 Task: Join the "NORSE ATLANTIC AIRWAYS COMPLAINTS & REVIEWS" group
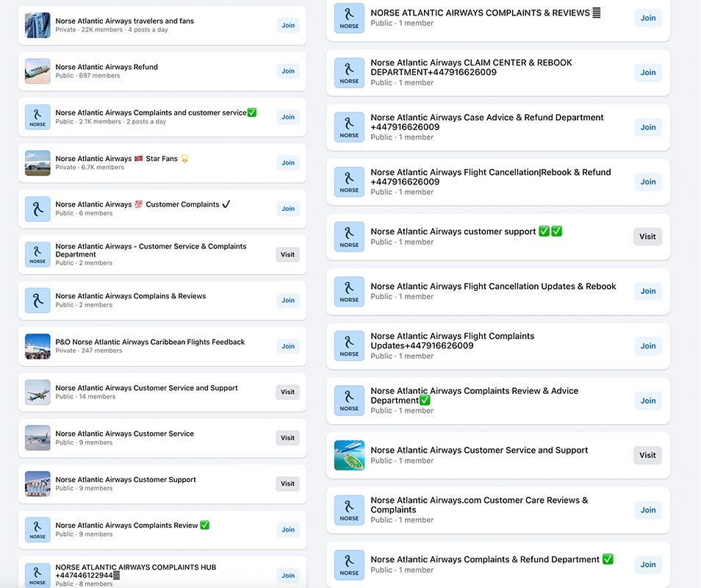647,18
